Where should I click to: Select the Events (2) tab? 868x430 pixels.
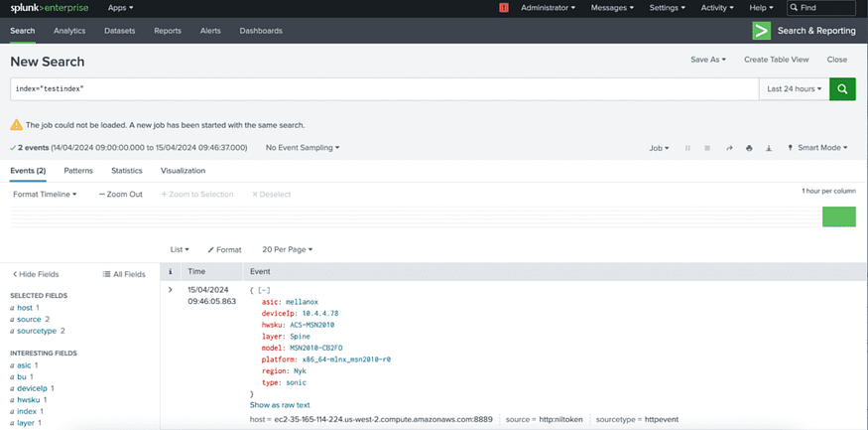(28, 171)
